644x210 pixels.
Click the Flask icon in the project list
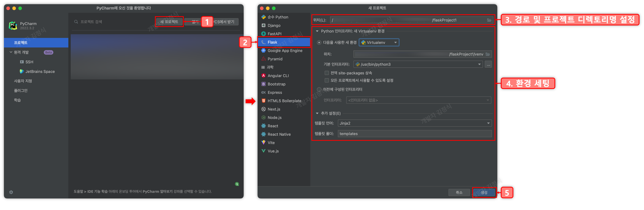click(x=263, y=42)
